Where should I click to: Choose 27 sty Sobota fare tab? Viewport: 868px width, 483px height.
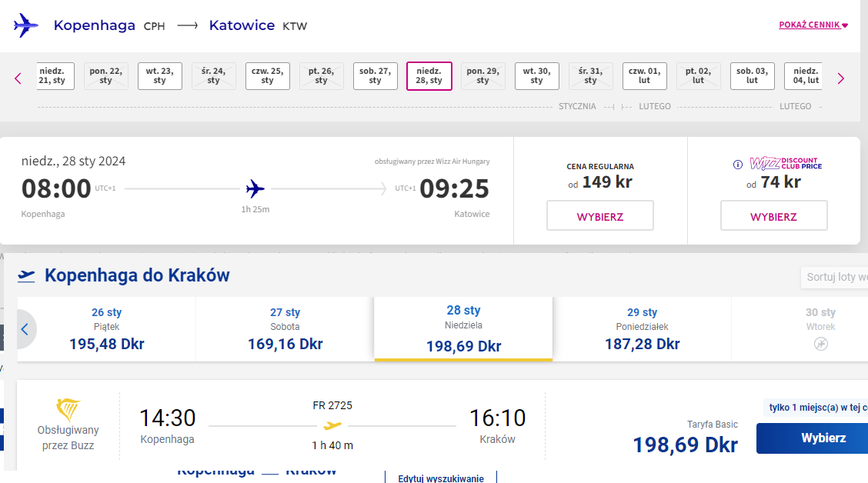pos(285,329)
